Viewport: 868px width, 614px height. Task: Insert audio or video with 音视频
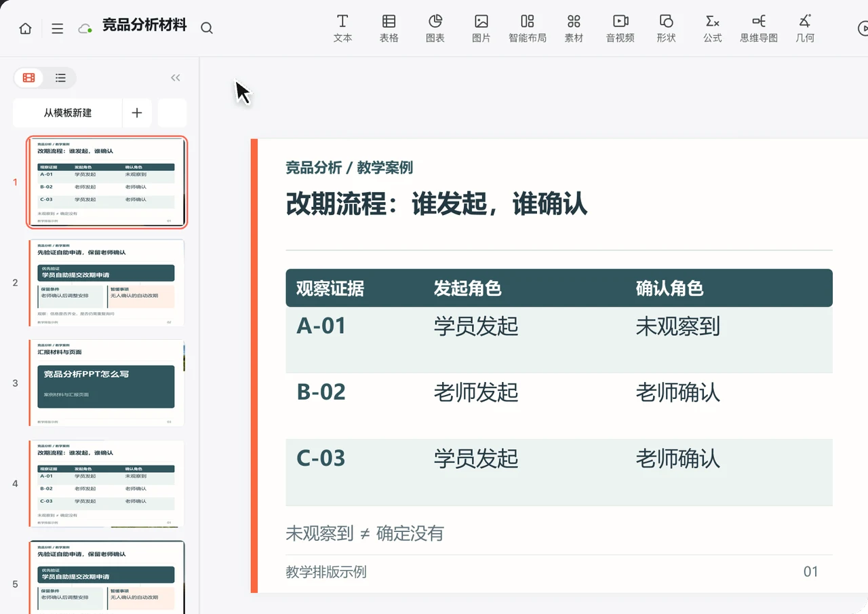point(620,28)
